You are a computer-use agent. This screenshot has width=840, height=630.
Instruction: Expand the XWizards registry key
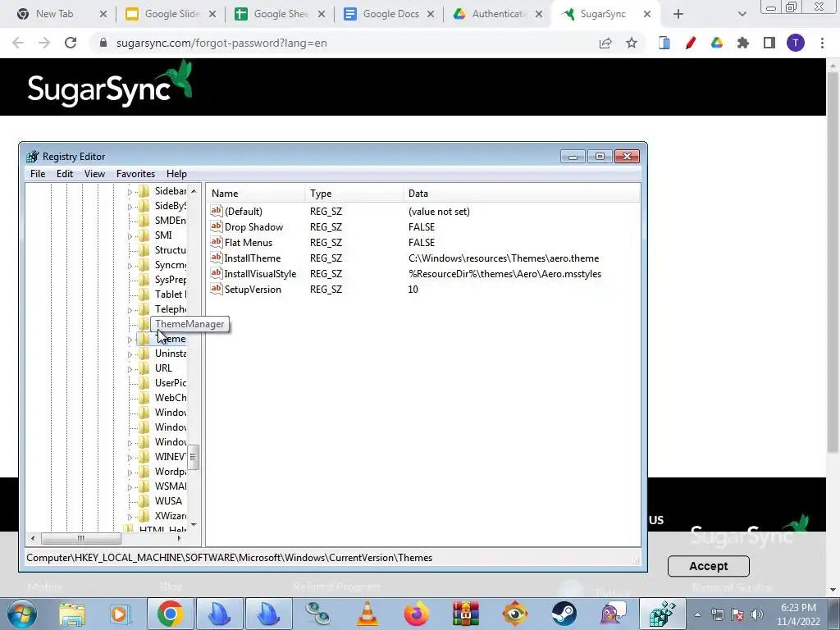point(130,517)
